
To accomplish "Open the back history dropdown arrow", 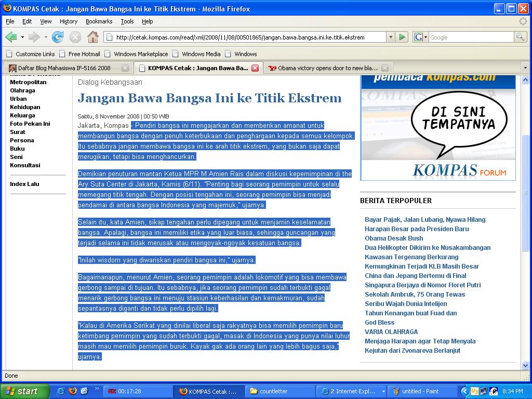I will tap(22, 37).
